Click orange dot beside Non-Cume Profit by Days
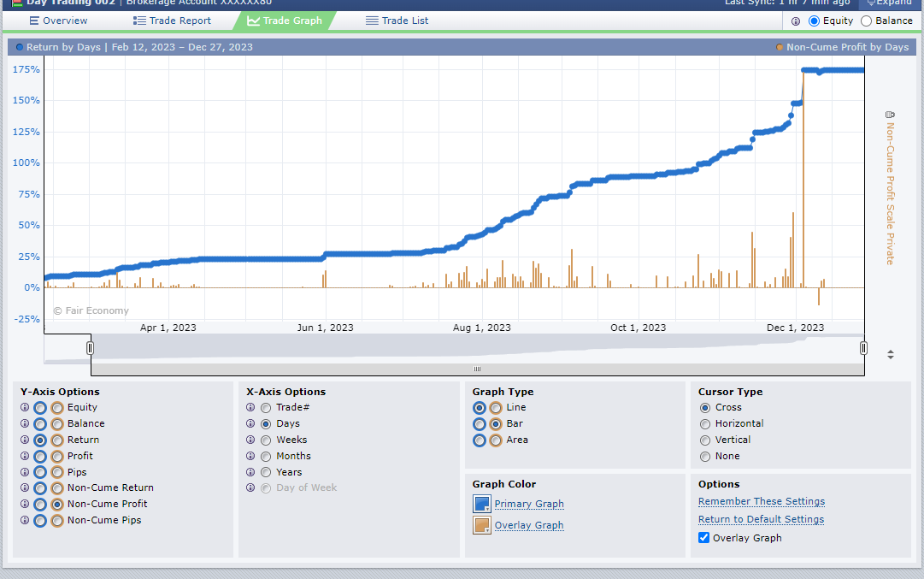Screen dimensions: 924x579 click(x=780, y=47)
